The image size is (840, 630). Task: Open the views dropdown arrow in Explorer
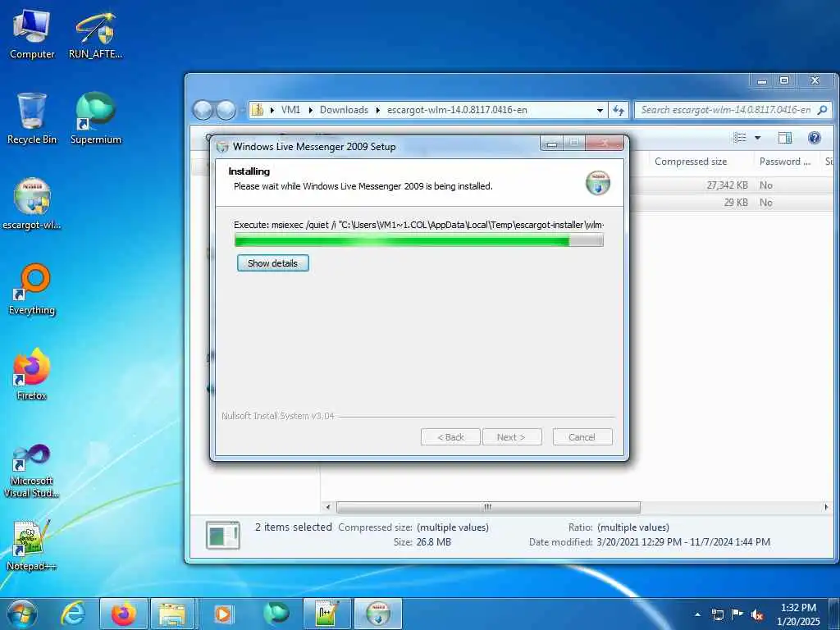(757, 138)
